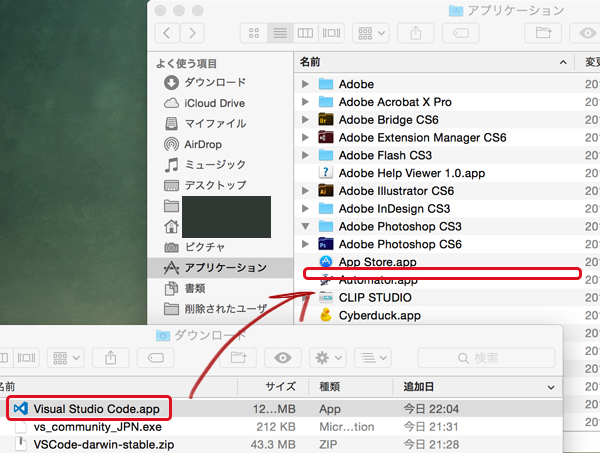Expand the Adobe folder
Screen dimensions: 600x453
[305, 84]
